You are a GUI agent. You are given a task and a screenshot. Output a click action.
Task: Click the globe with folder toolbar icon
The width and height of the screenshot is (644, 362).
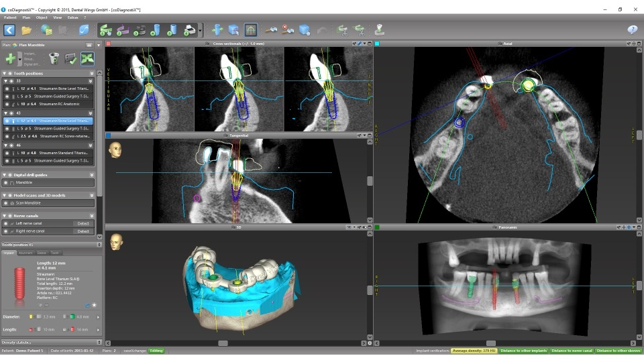click(46, 30)
